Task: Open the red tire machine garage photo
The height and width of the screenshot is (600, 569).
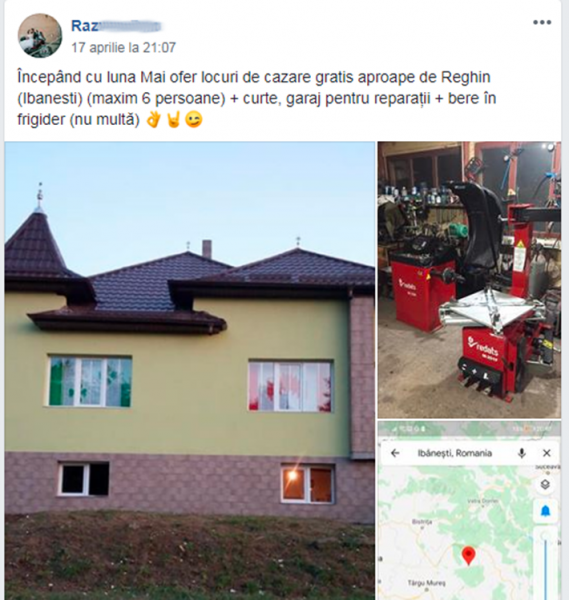Action: [469, 280]
